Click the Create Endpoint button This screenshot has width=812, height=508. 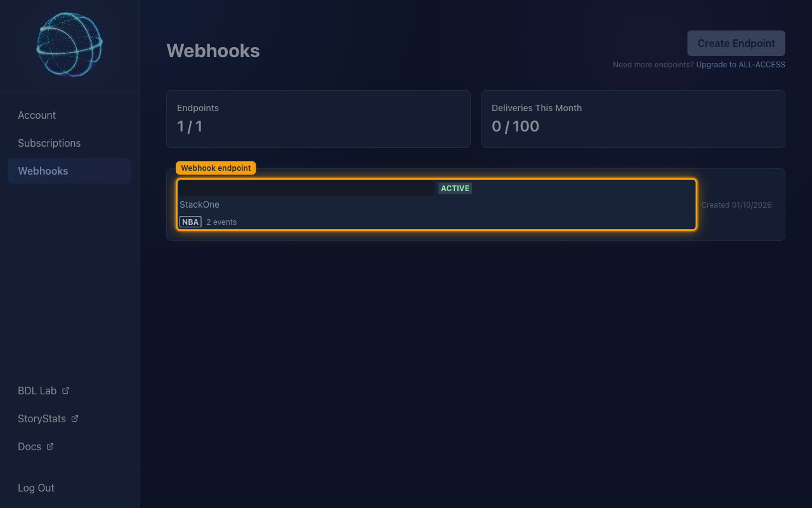click(736, 43)
